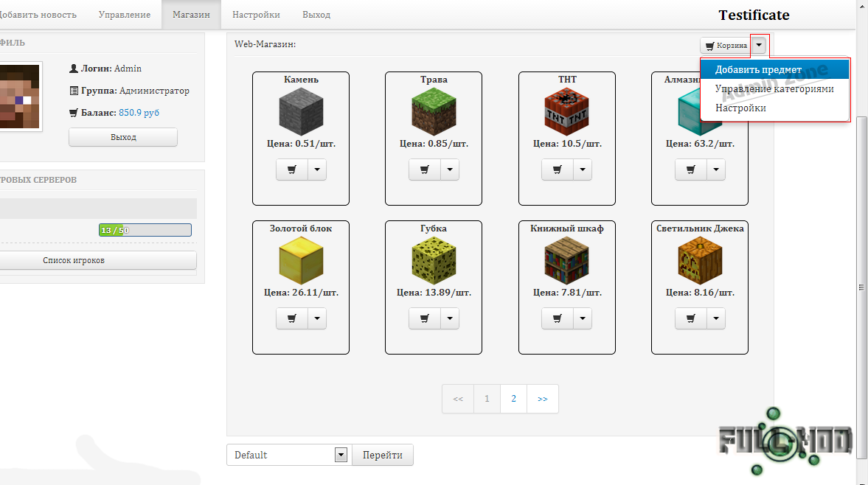868x485 pixels.
Task: Click the Трава grass block image
Action: [434, 112]
